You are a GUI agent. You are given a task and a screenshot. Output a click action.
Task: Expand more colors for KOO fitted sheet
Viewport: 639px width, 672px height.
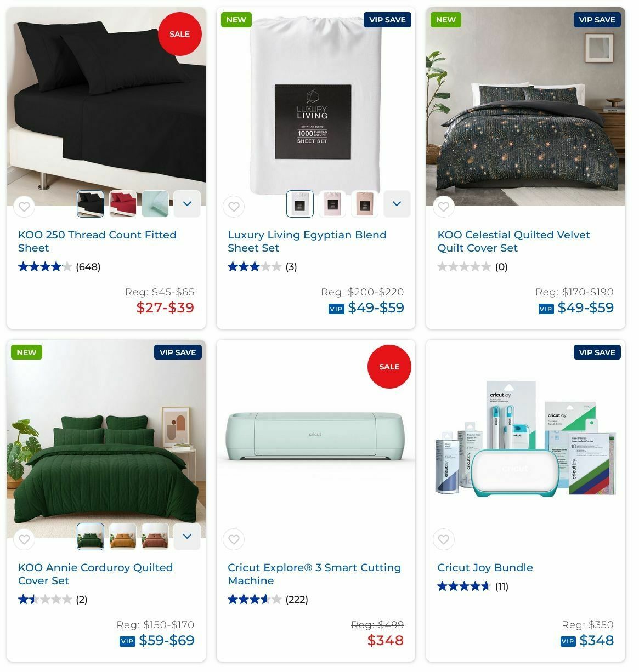tap(187, 204)
